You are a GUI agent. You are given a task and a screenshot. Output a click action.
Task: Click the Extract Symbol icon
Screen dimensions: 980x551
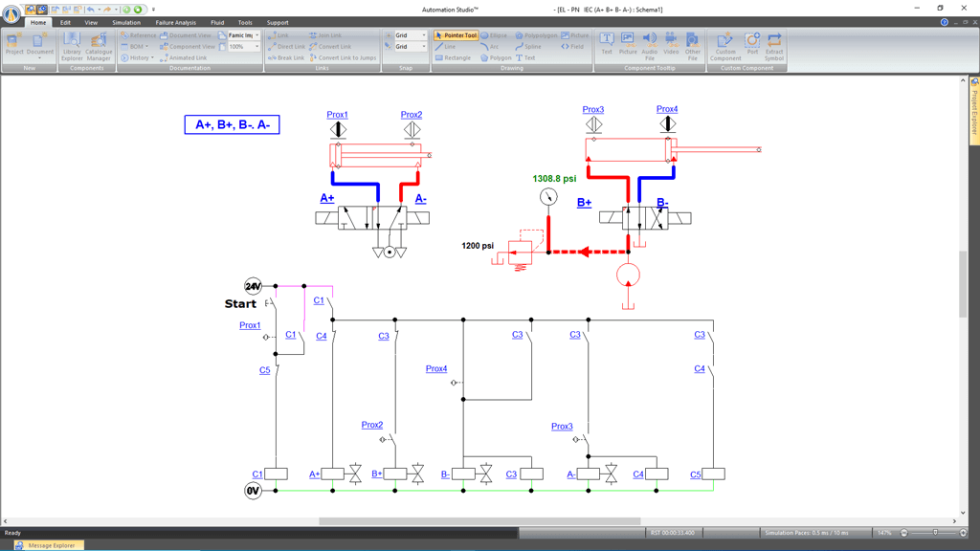(x=774, y=45)
